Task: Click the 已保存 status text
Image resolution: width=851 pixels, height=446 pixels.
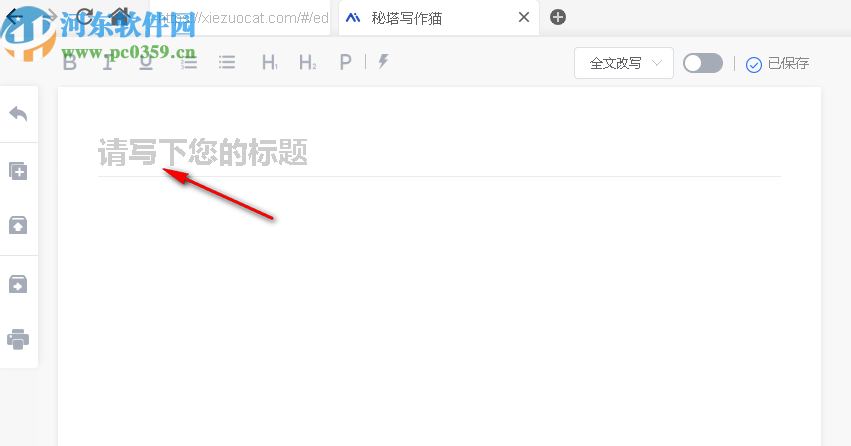Action: coord(789,63)
